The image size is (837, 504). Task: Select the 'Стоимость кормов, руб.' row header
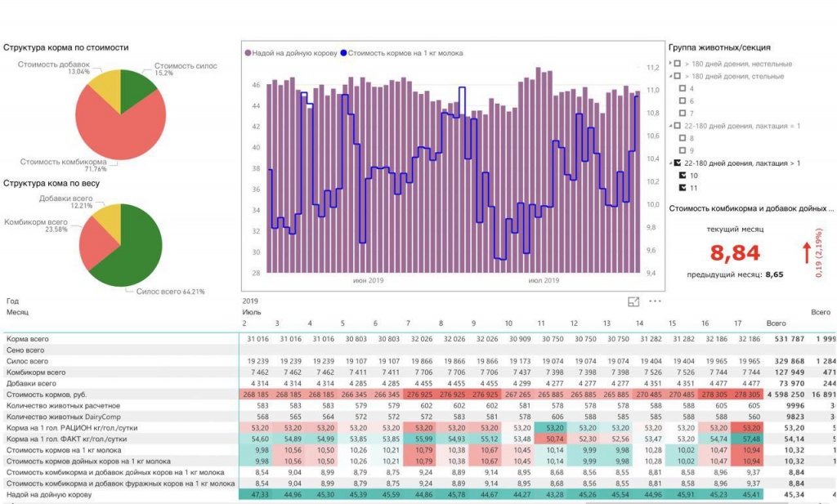pos(47,395)
